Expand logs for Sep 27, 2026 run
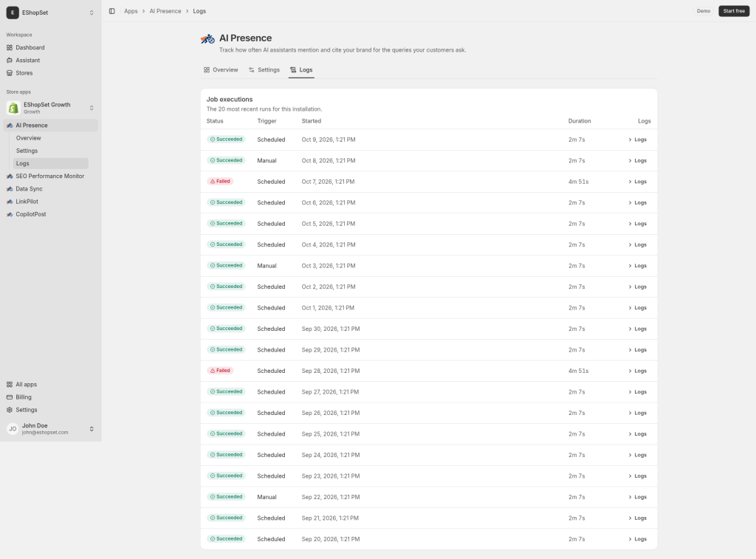Viewport: 756px width, 559px height. [x=637, y=392]
